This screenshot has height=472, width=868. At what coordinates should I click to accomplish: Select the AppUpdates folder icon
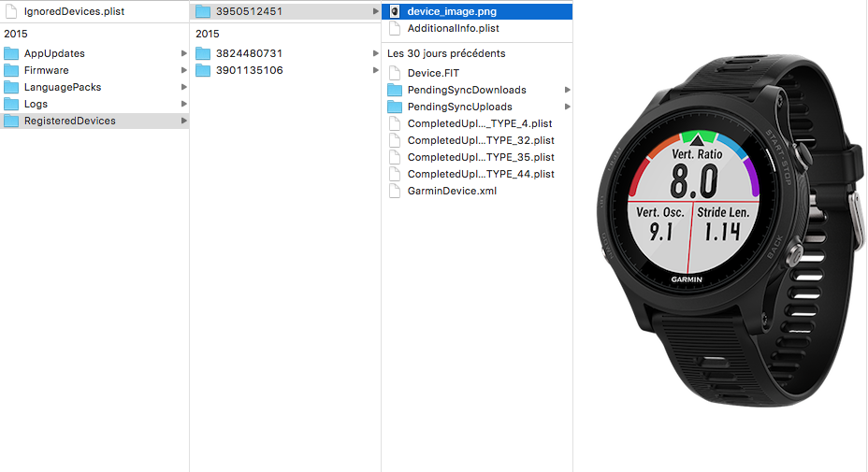[x=11, y=53]
